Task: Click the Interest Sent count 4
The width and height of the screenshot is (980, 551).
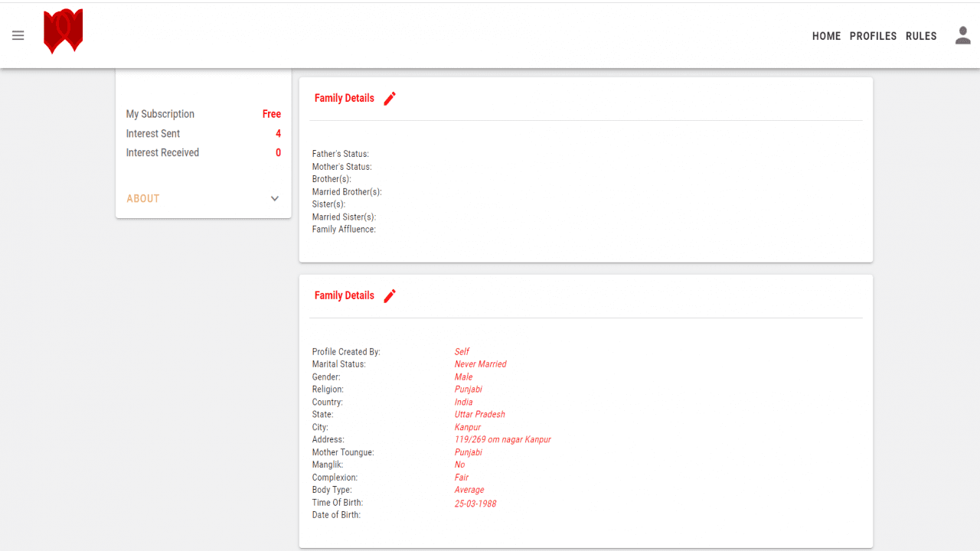Action: (x=279, y=133)
